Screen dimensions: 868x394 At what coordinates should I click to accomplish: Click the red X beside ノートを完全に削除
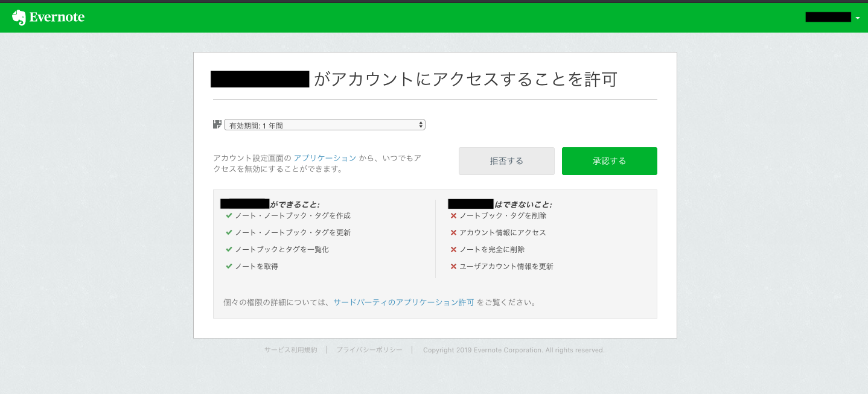click(x=453, y=249)
